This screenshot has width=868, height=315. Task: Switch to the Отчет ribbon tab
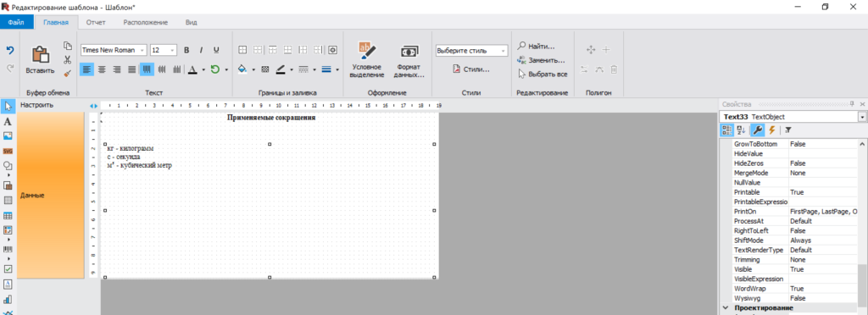(96, 23)
